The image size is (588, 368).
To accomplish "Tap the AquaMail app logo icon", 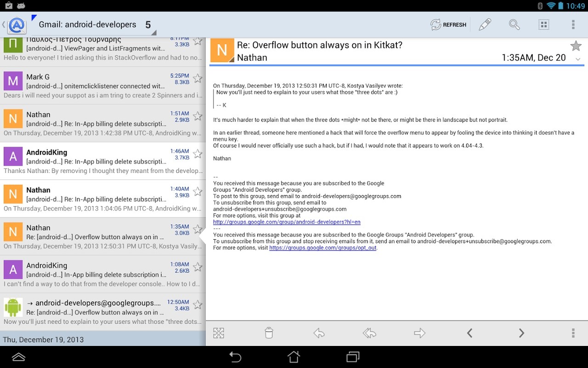I will point(17,25).
